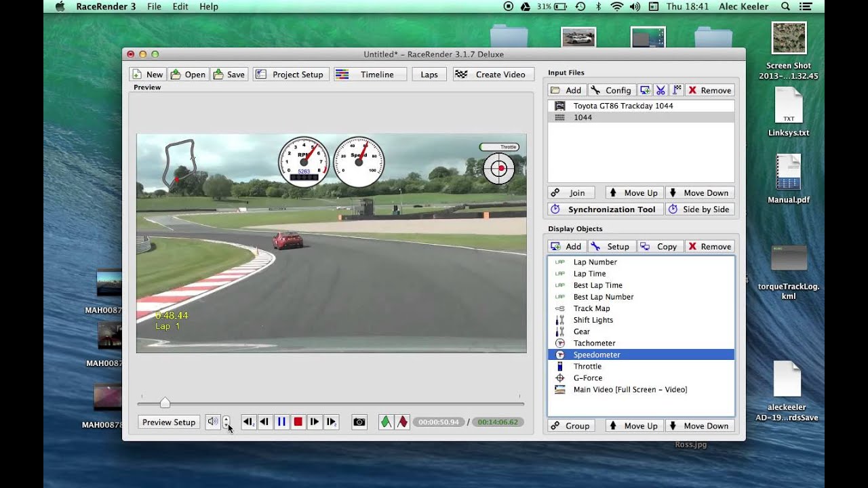The image size is (868, 488).
Task: Move input file up
Action: tap(633, 192)
